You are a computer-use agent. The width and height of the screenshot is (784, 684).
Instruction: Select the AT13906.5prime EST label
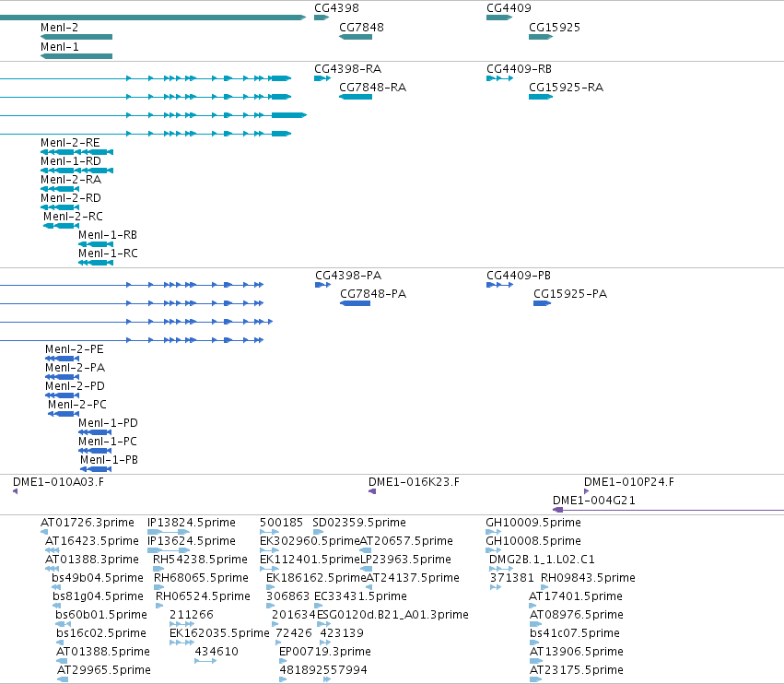click(x=577, y=652)
